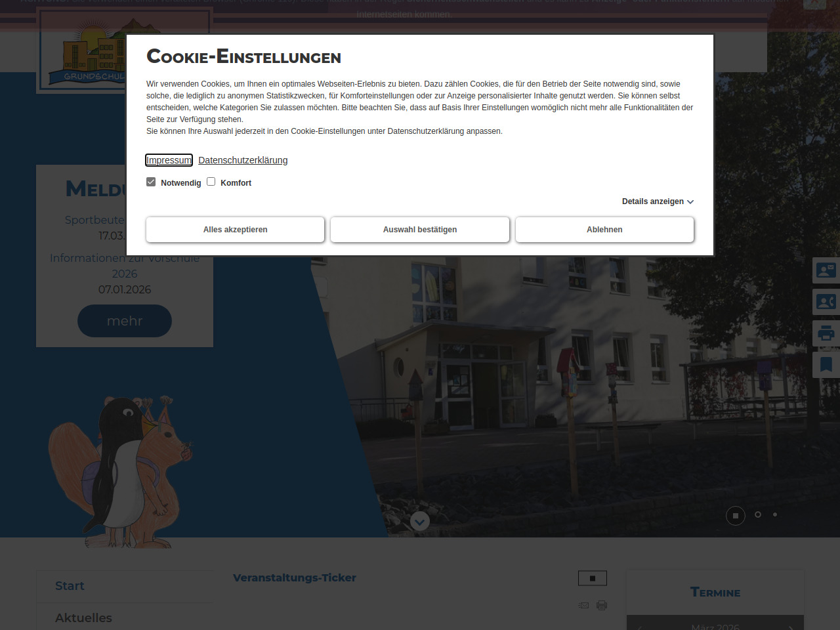Click the blue printer icon in sidebar

tap(826, 333)
